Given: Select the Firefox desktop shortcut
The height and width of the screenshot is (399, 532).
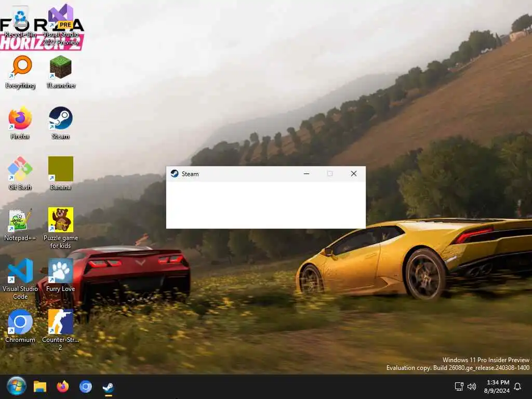Looking at the screenshot, I should (20, 123).
